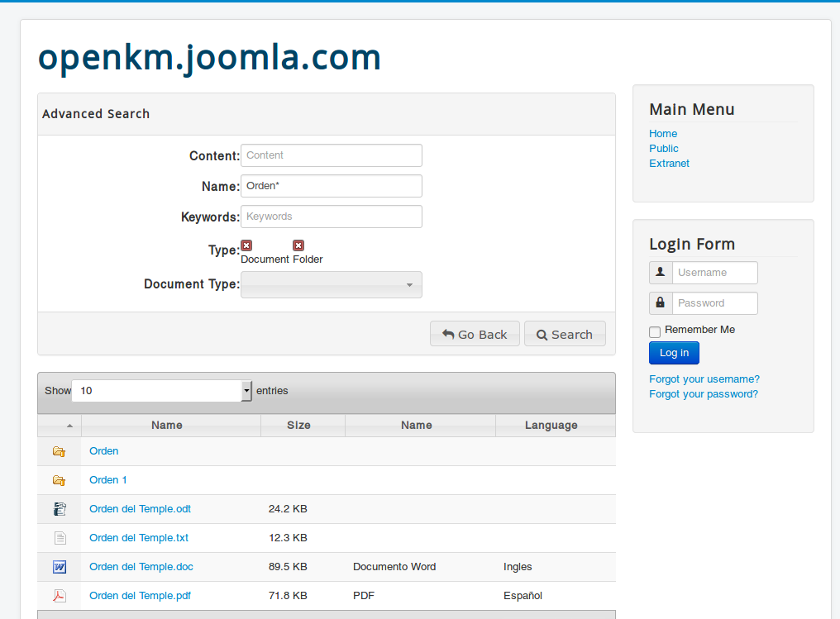
Task: Open the Show entries count dropdown
Action: 161,391
